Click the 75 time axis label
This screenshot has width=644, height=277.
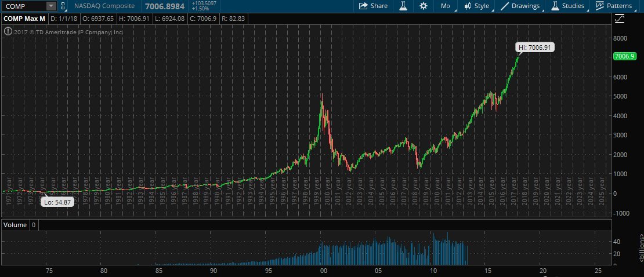coord(49,271)
